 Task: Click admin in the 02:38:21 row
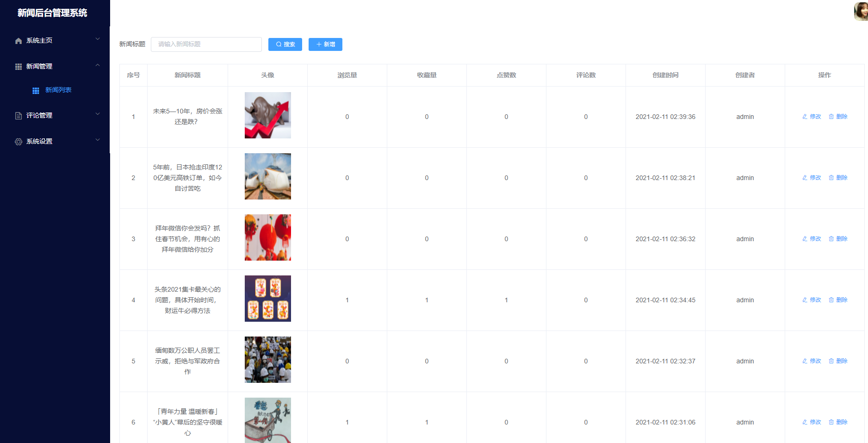(745, 178)
